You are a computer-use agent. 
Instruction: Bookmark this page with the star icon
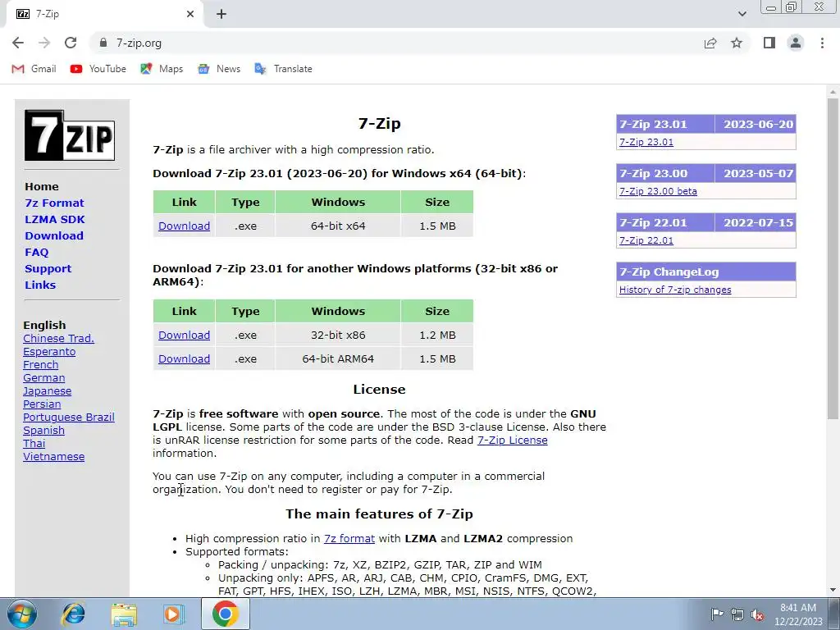[x=737, y=43]
